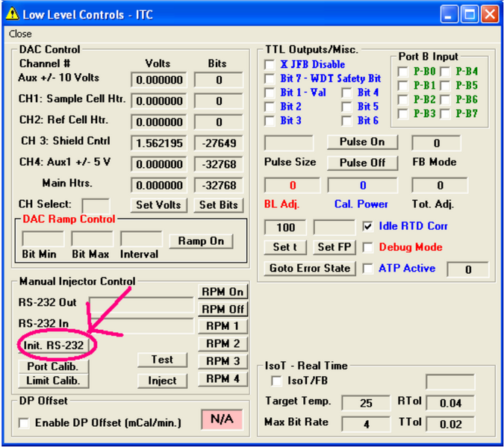The width and height of the screenshot is (504, 447).
Task: Click the Bit Min input field
Action: 43,239
